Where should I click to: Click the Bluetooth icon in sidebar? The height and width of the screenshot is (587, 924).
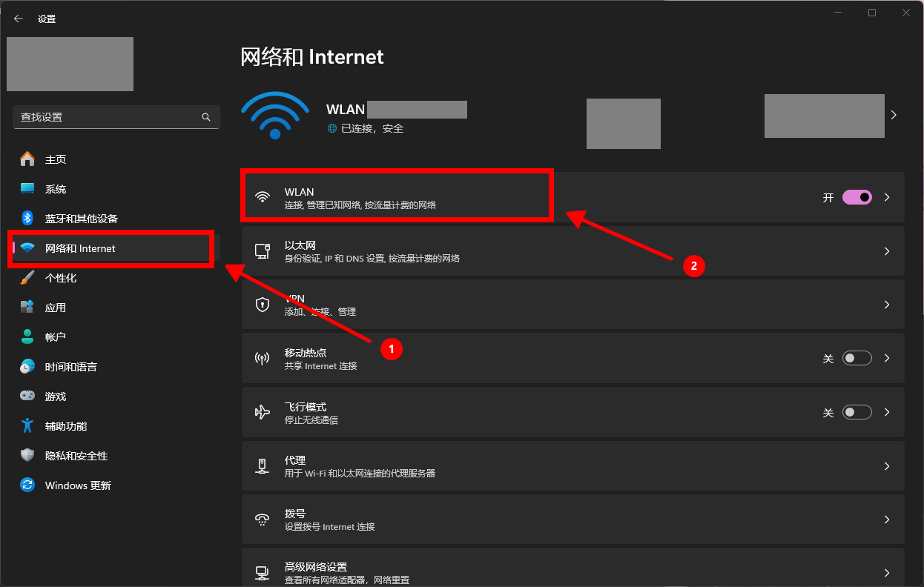coord(27,219)
